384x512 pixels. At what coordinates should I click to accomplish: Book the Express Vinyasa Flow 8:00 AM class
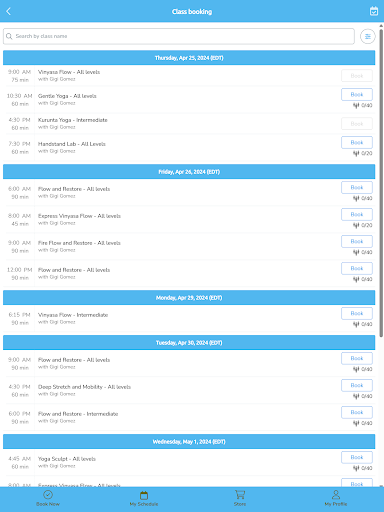click(357, 214)
